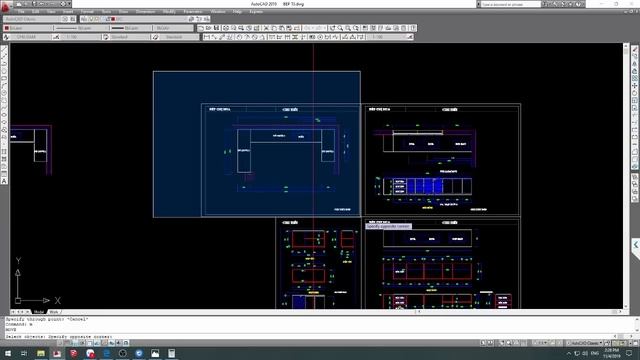Activate the Pan realtime tool

tap(332, 28)
